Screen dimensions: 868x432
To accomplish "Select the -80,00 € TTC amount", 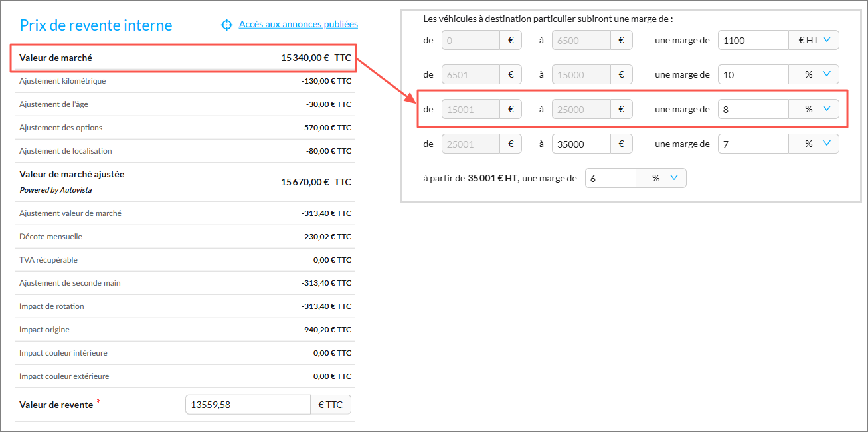I will coord(328,151).
